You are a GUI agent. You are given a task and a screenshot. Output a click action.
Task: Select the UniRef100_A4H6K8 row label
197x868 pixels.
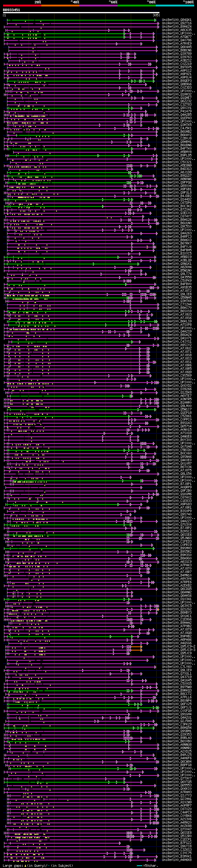coord(177,860)
